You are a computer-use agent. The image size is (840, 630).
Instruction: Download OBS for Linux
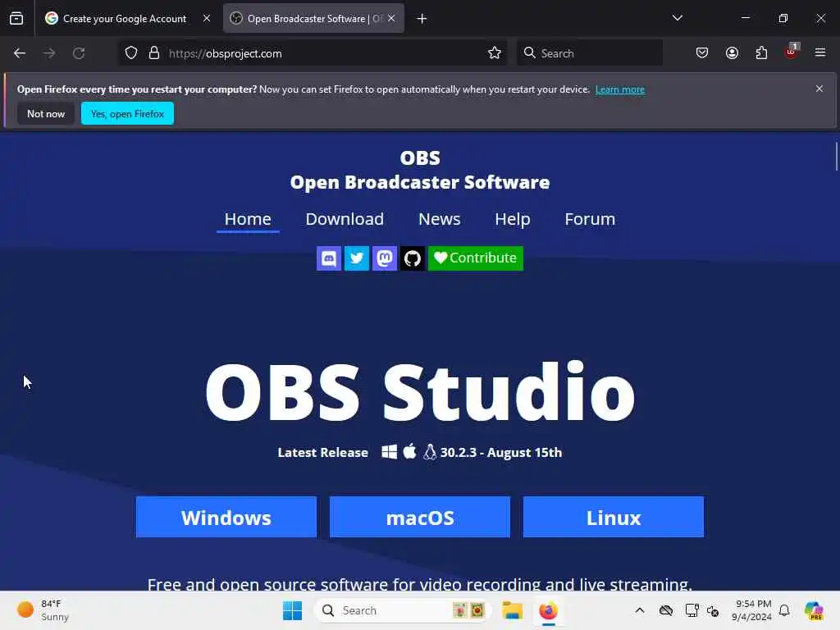(614, 517)
